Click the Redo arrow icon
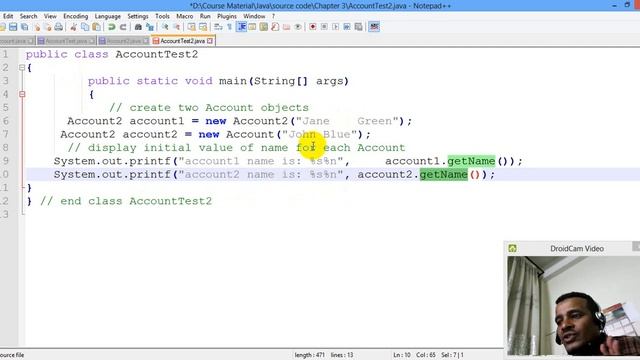 click(x=123, y=27)
